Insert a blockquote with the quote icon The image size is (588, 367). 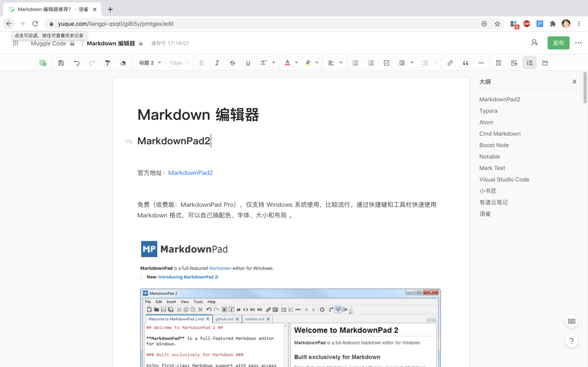pyautogui.click(x=465, y=63)
